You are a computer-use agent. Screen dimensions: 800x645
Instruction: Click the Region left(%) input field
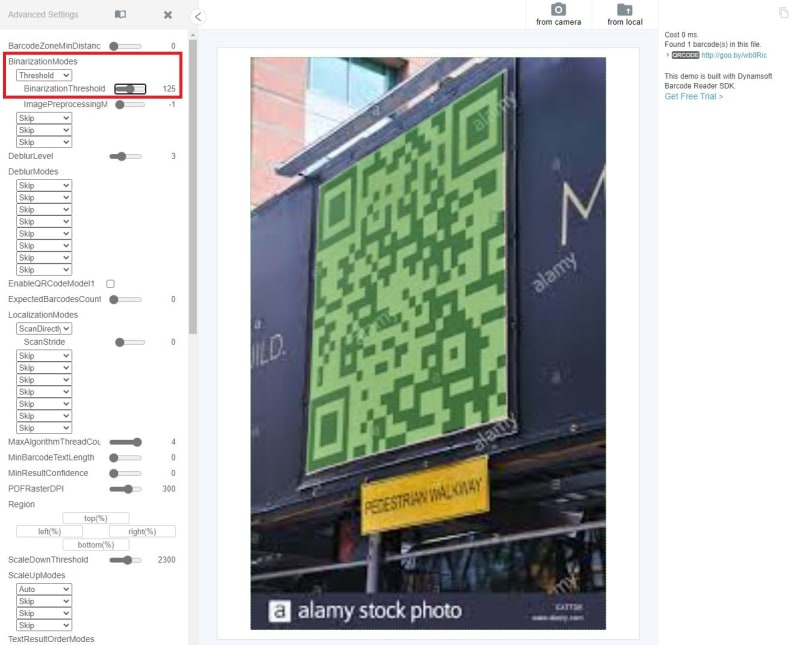pyautogui.click(x=49, y=531)
